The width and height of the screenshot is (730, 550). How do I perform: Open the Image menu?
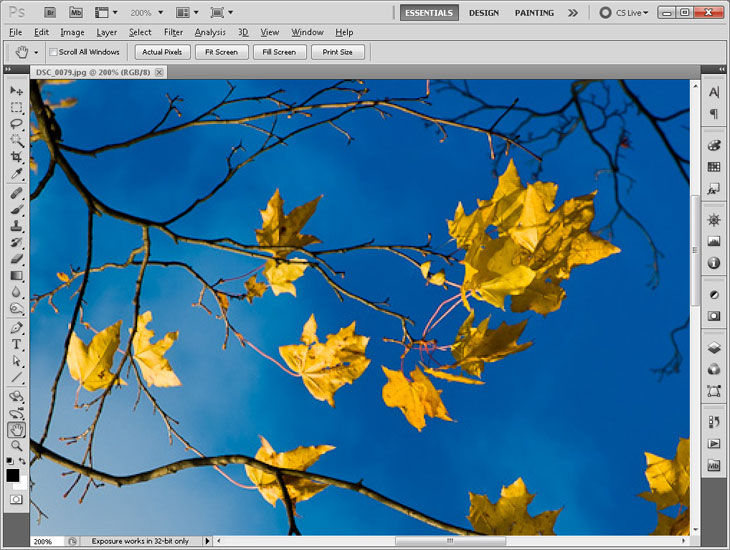[72, 32]
